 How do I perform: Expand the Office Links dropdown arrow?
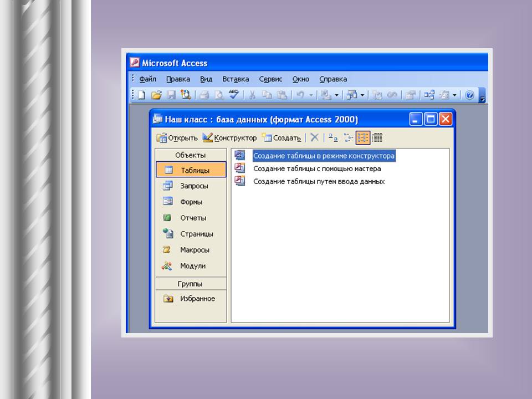[x=336, y=95]
